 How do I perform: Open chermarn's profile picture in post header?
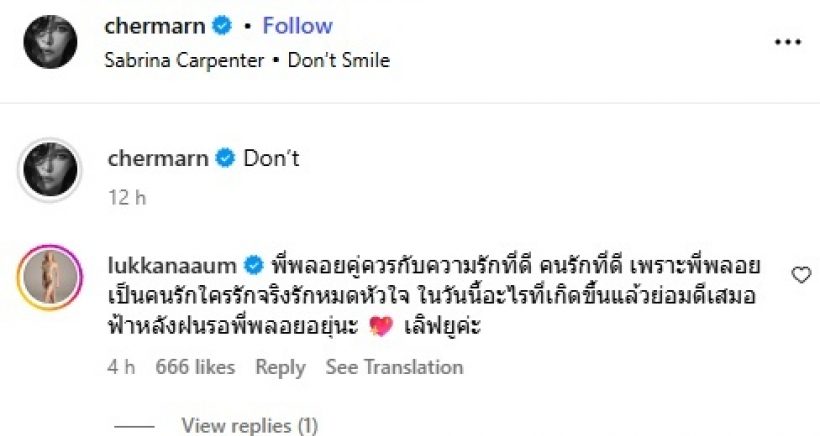pyautogui.click(x=48, y=40)
